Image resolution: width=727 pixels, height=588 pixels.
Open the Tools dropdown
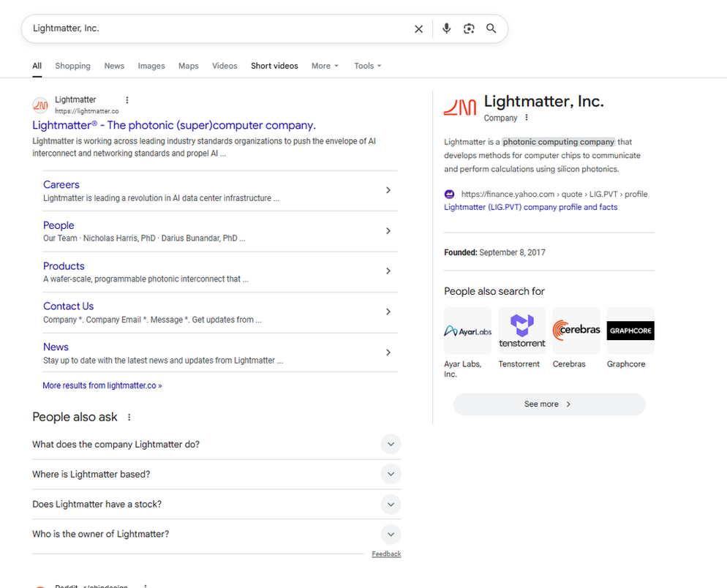coord(368,66)
